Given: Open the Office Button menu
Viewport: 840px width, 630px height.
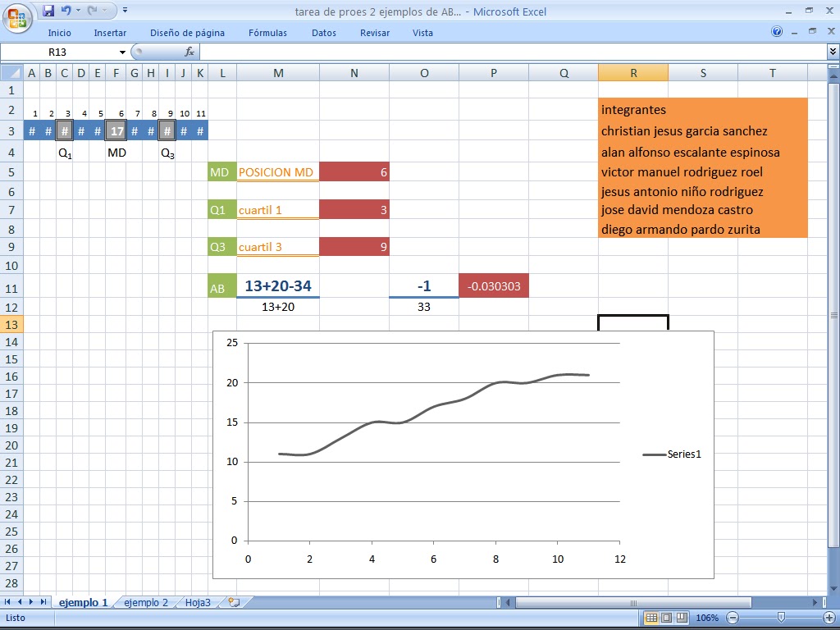Looking at the screenshot, I should [x=18, y=18].
